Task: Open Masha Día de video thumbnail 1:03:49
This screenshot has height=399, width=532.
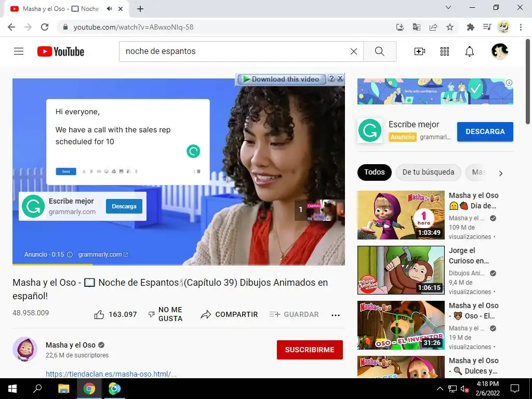Action: coord(401,215)
